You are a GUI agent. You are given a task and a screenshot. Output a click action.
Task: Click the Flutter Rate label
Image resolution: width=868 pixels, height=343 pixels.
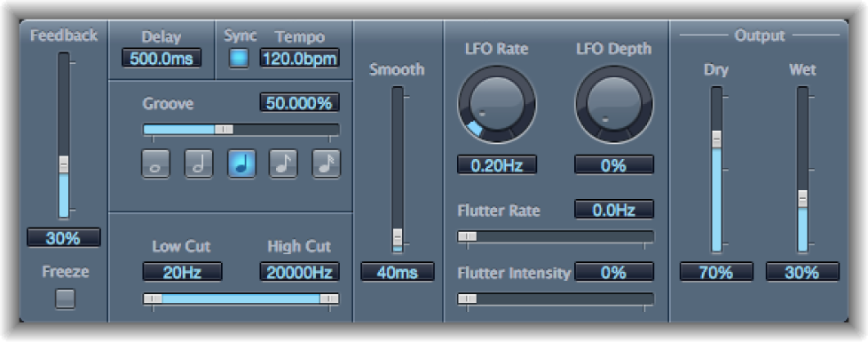499,211
